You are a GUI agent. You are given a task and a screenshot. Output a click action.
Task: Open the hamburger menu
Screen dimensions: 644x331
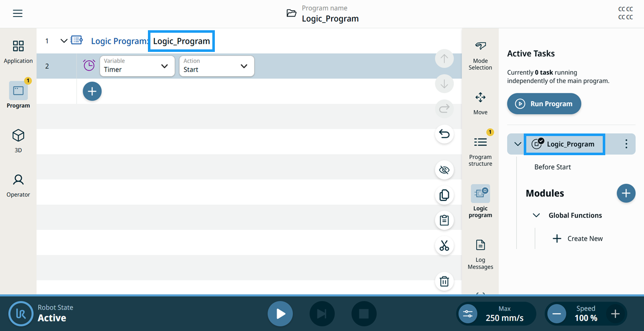point(18,14)
